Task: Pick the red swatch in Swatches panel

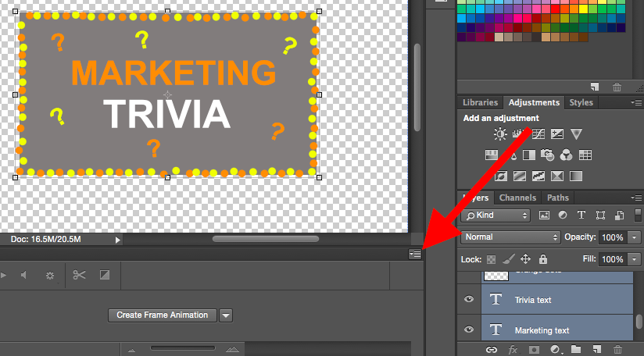Action: pos(556,9)
